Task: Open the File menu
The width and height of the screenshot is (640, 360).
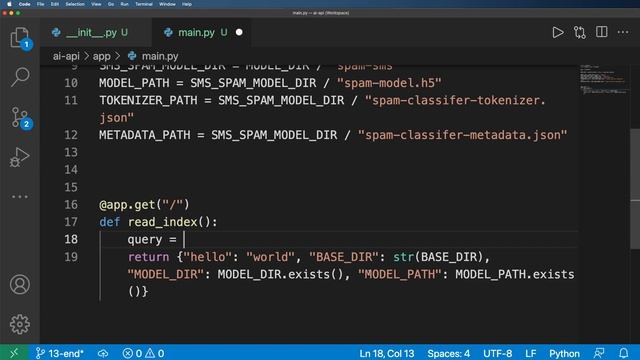Action: (40, 4)
